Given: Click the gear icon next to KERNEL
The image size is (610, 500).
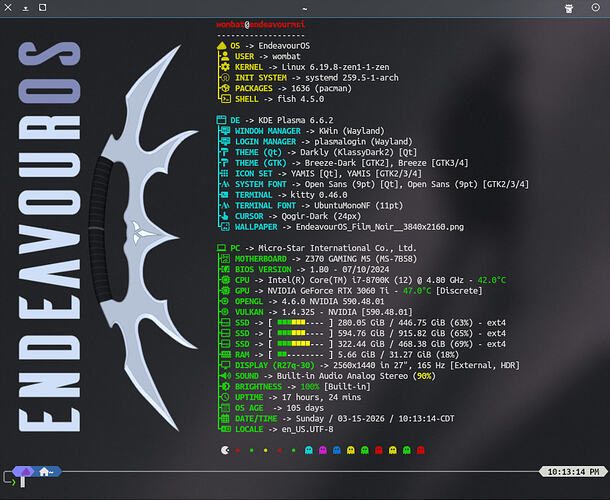Looking at the screenshot, I should pyautogui.click(x=225, y=67).
